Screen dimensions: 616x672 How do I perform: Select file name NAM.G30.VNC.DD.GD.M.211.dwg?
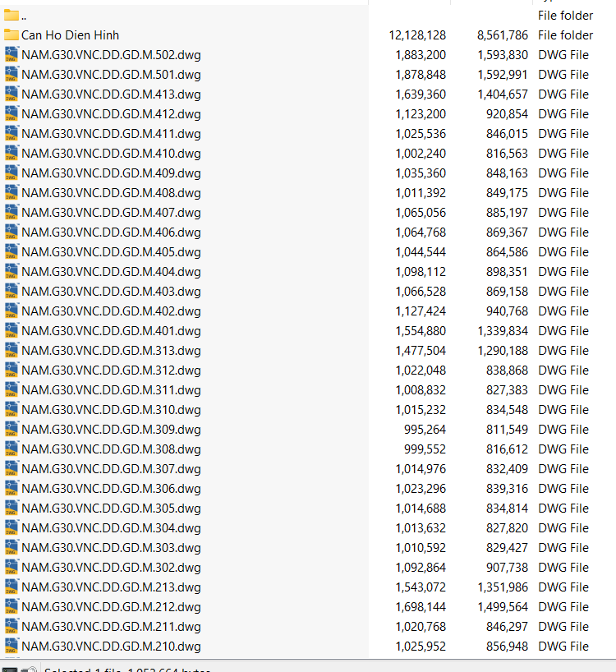pyautogui.click(x=111, y=627)
